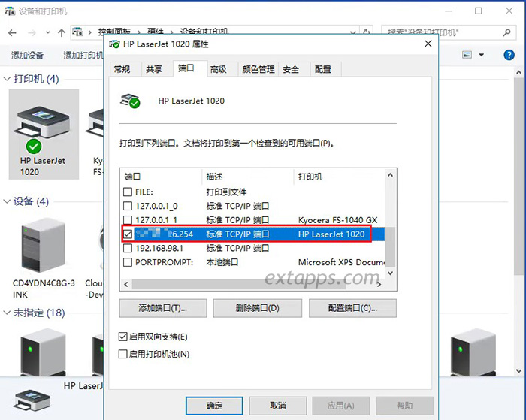Collapse the 打印机 (4) group
This screenshot has width=526, height=420.
[7, 79]
